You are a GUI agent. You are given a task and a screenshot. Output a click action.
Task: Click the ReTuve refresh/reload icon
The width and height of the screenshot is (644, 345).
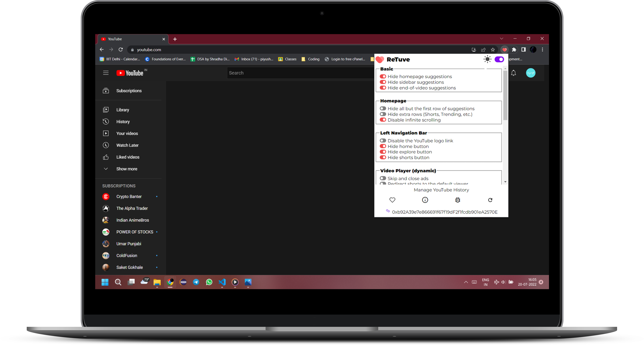click(x=490, y=200)
